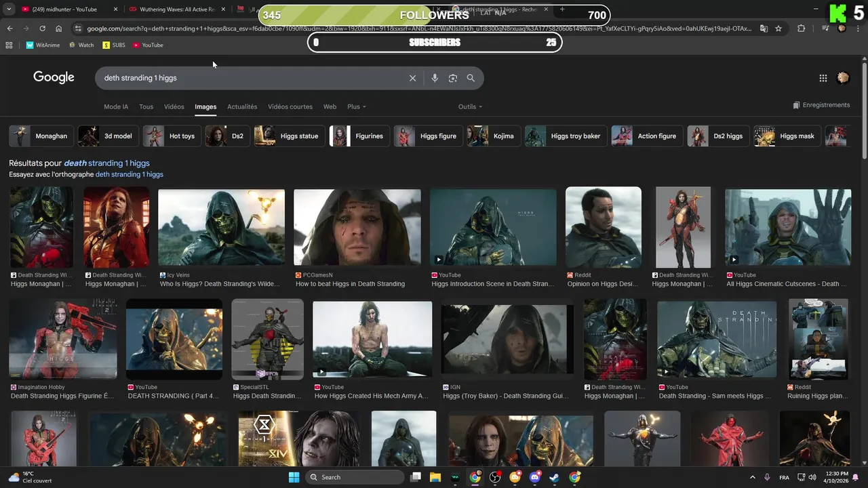868x488 pixels.
Task: Open Chrome extensions puzzle icon
Action: [x=802, y=28]
